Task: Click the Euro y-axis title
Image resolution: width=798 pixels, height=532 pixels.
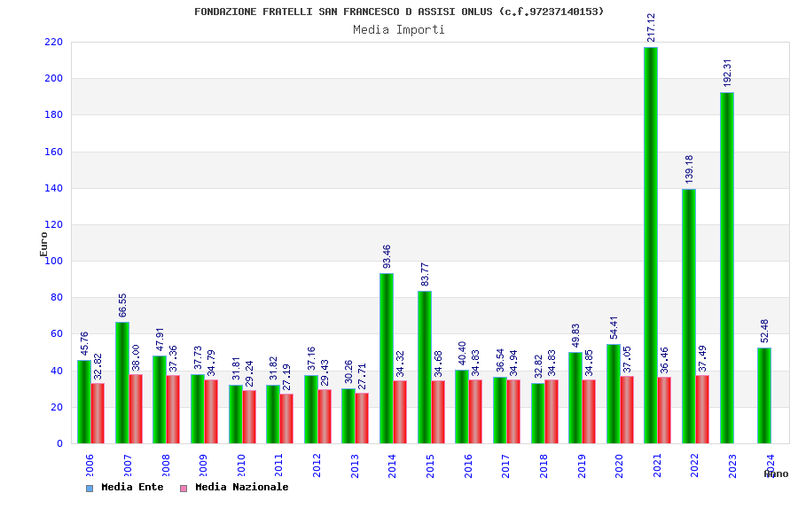Action: [x=43, y=245]
